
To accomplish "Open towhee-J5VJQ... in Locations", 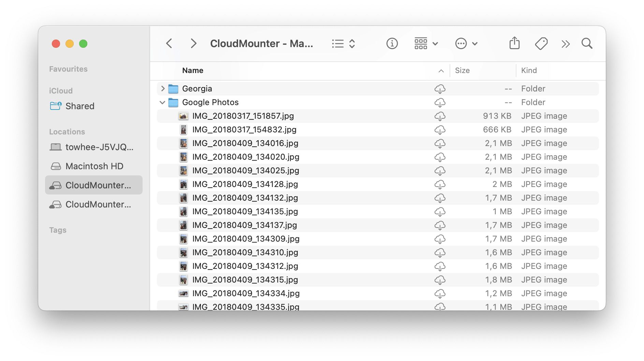I will (x=93, y=147).
